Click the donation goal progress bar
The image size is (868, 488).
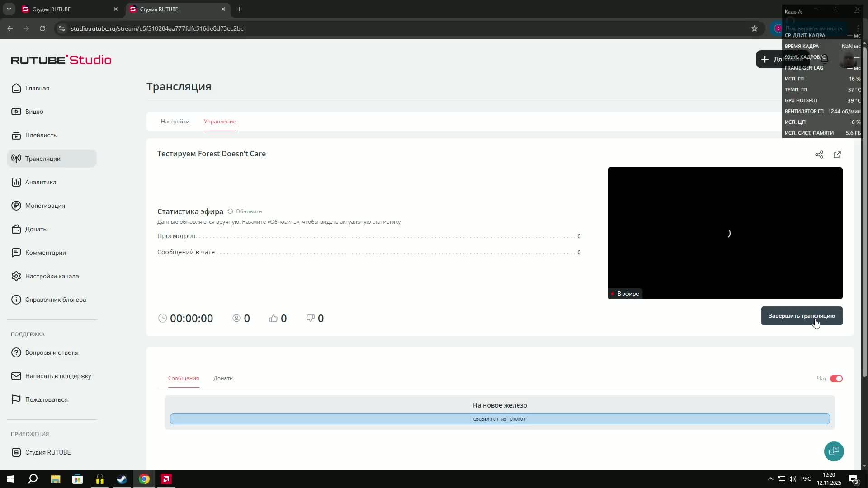500,419
